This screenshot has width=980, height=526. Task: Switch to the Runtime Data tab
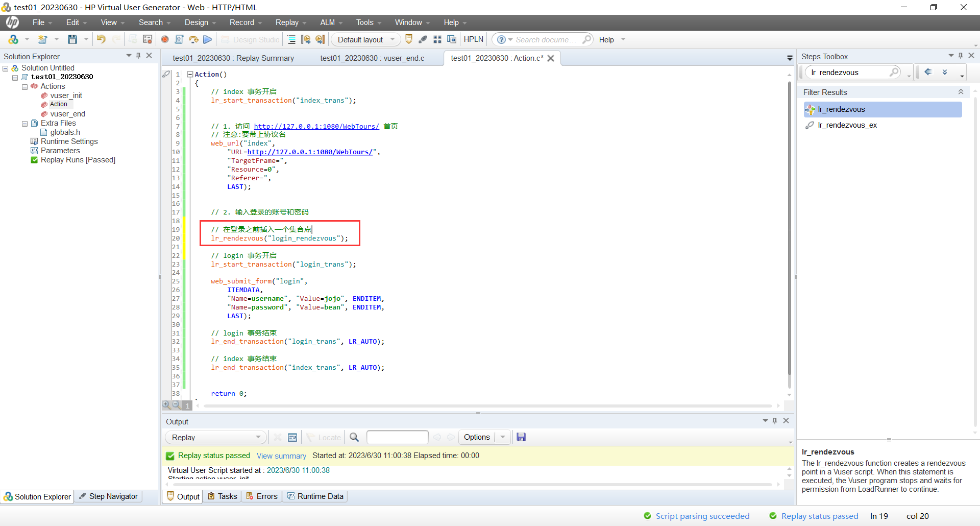click(x=315, y=496)
